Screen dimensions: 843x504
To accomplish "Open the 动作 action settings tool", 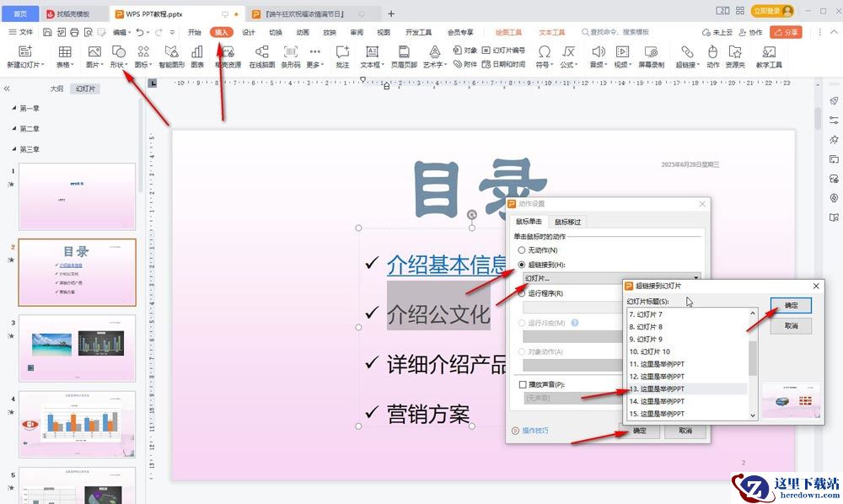I will [x=713, y=56].
